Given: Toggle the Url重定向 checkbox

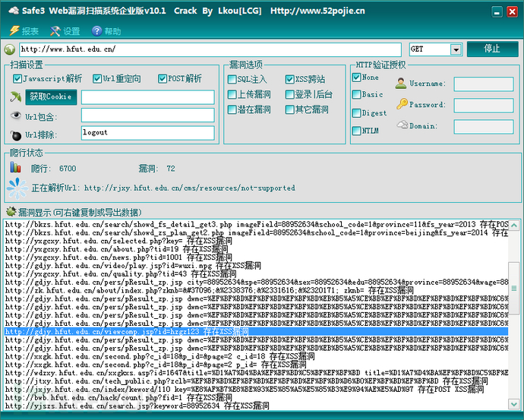Looking at the screenshot, I should coord(97,79).
